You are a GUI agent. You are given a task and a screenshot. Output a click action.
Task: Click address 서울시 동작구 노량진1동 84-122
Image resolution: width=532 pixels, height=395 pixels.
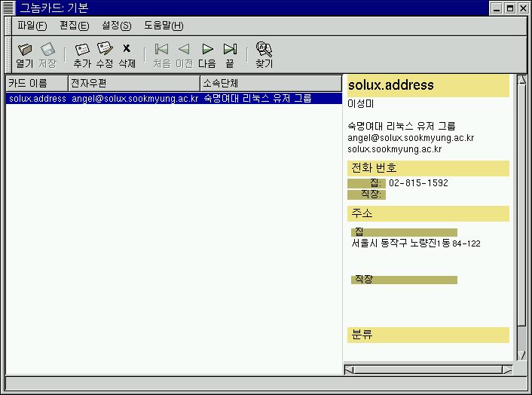pyautogui.click(x=416, y=243)
